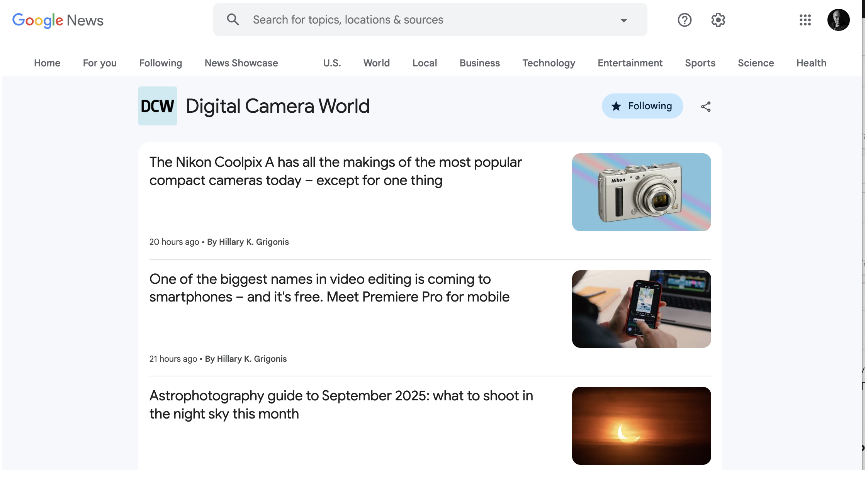
Task: Click the search magnifier icon
Action: [233, 20]
